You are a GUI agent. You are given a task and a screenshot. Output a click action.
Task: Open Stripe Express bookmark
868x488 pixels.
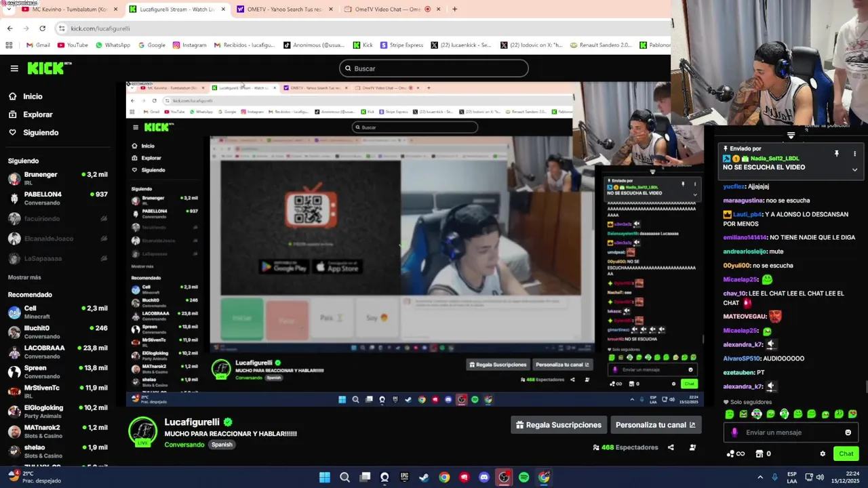coord(401,45)
